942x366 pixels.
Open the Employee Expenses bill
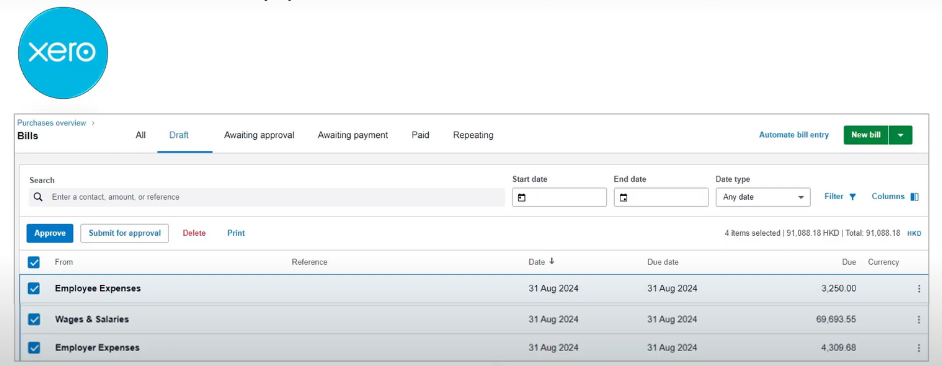pos(98,288)
